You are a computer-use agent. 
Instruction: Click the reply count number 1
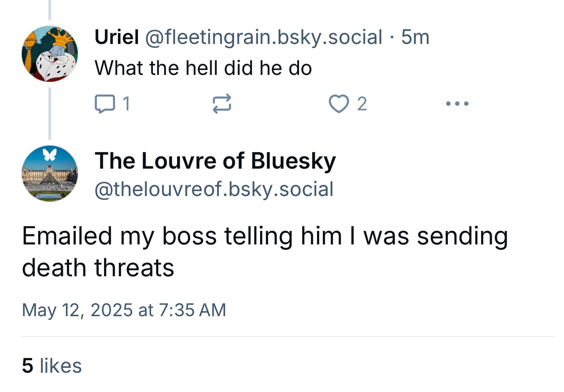pos(126,104)
